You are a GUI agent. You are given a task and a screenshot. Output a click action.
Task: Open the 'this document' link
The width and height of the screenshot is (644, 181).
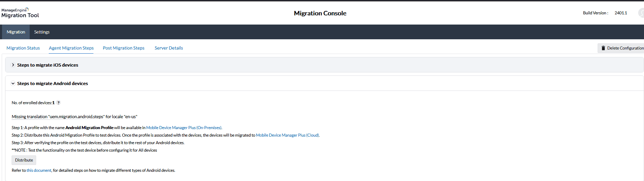pyautogui.click(x=39, y=170)
